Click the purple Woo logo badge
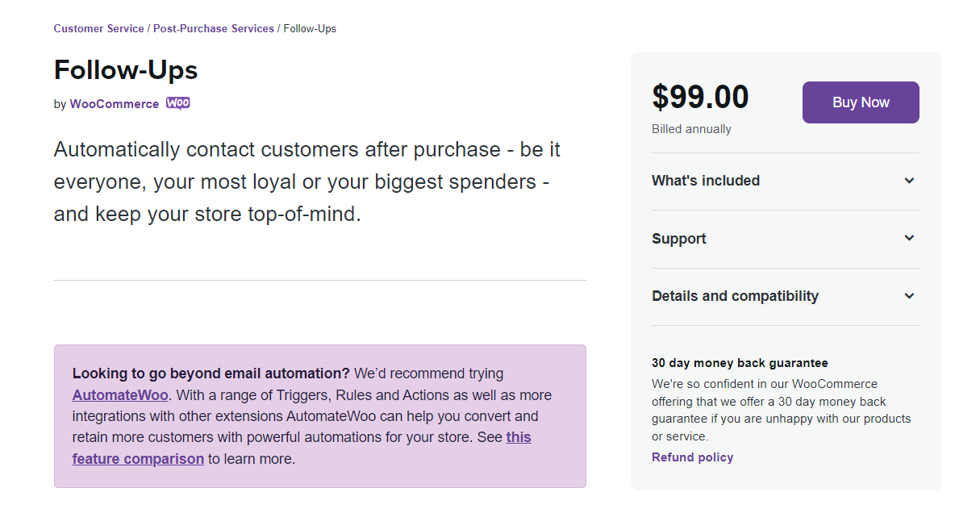 point(178,103)
